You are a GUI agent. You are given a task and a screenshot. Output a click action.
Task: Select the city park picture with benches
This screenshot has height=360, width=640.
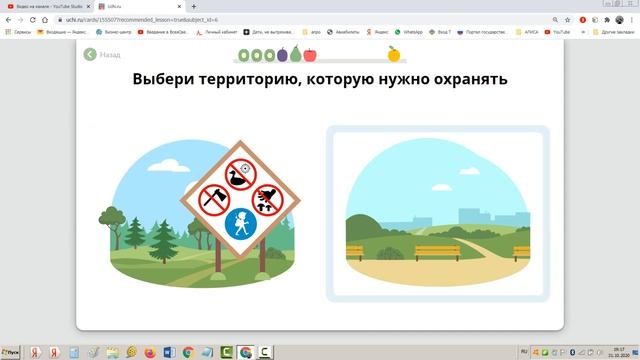[x=438, y=213]
